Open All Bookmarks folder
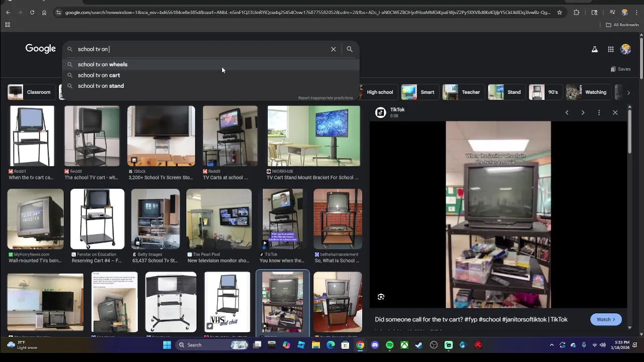 pos(622,25)
